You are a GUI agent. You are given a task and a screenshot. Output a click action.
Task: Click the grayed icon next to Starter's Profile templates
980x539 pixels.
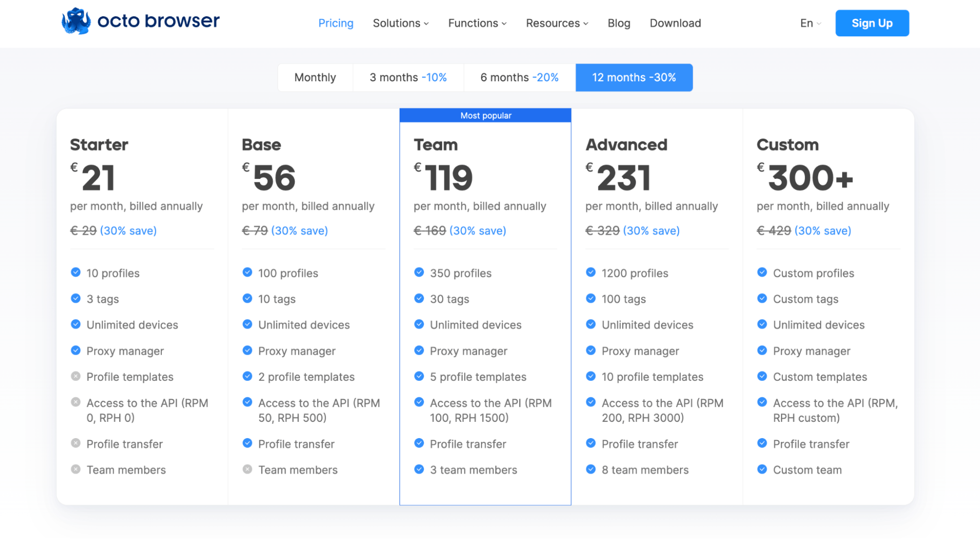coord(76,376)
